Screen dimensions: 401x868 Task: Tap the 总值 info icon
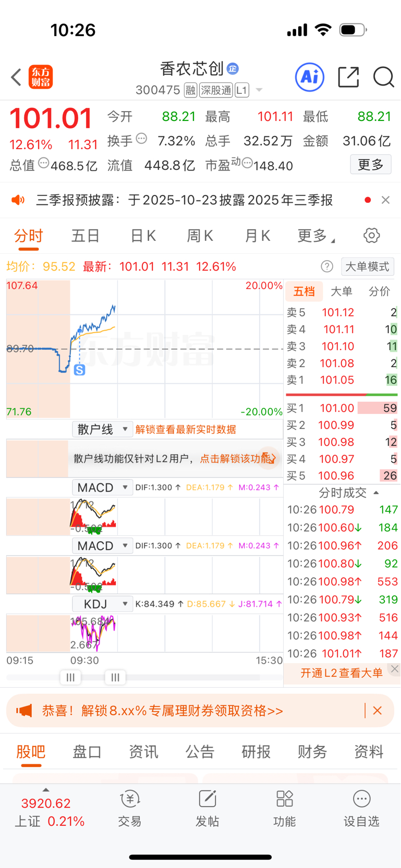(44, 163)
